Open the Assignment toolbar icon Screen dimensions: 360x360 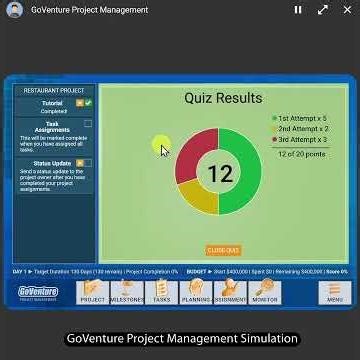tap(230, 293)
